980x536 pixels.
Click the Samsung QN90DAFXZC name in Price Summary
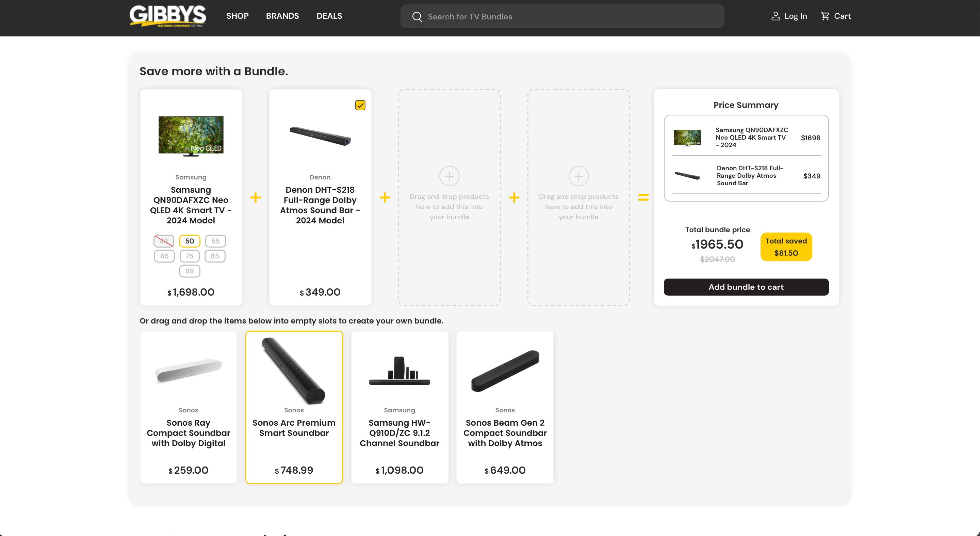[x=752, y=138]
